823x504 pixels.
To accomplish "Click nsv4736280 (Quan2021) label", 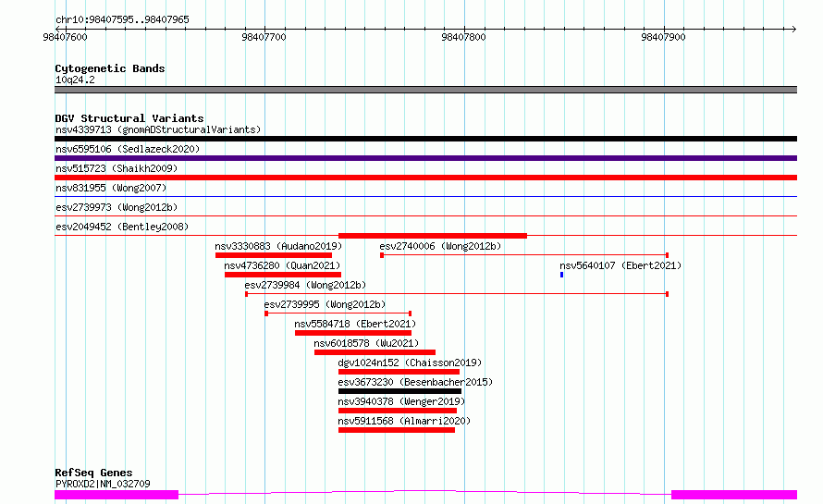I will point(282,265).
